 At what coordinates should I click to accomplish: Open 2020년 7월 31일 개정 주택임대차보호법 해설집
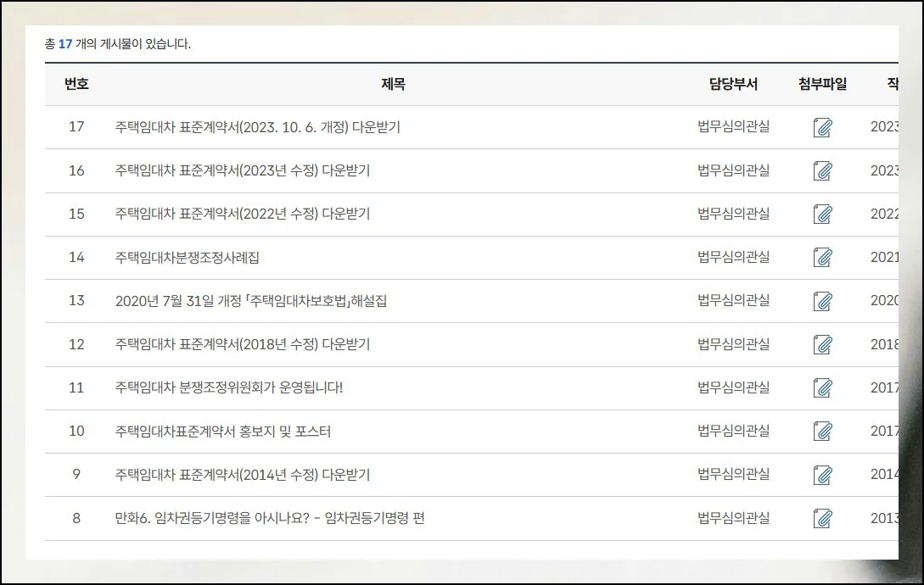250,301
